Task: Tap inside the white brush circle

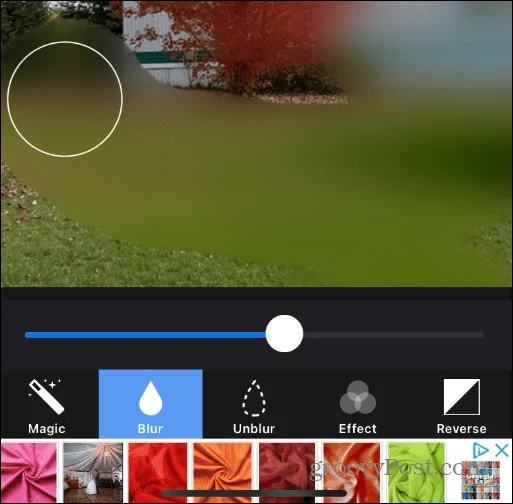Action: point(65,99)
